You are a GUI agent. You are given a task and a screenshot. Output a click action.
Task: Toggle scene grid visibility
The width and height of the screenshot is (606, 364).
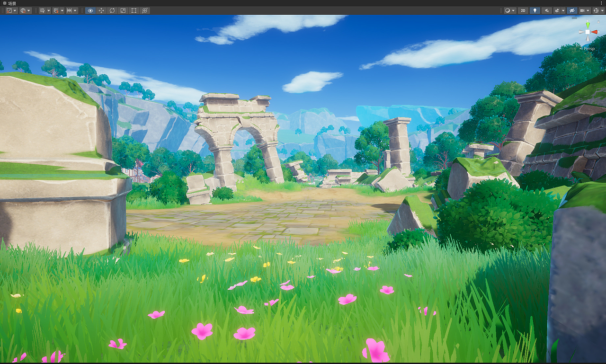(x=43, y=10)
